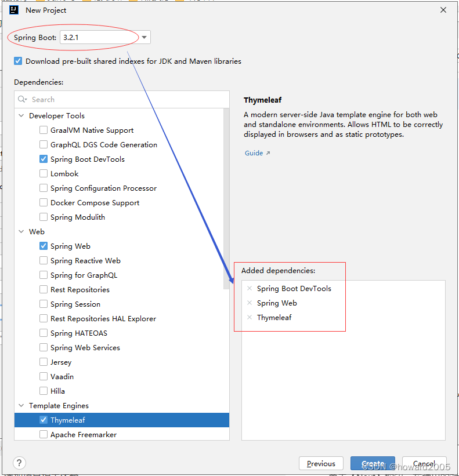Focus the dependencies Search field
459x476 pixels.
point(122,99)
